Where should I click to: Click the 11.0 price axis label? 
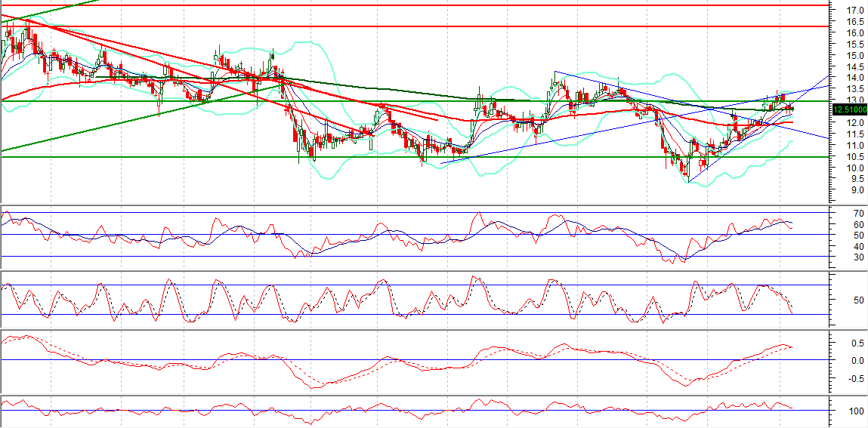(x=856, y=146)
